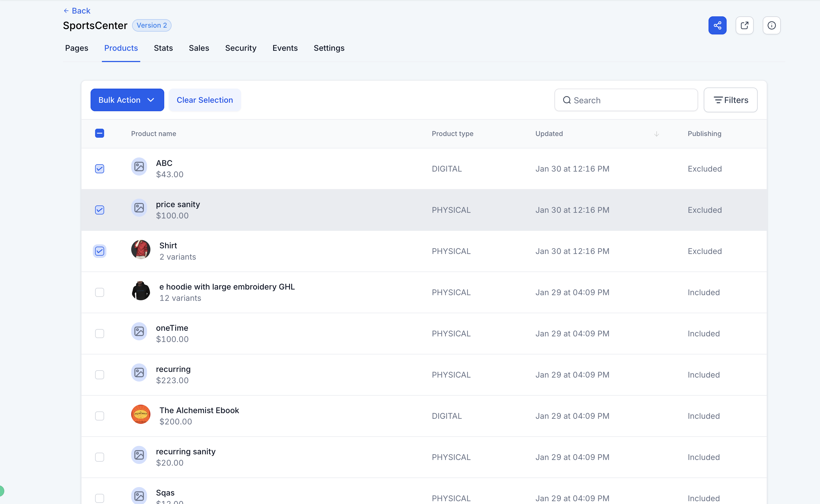The height and width of the screenshot is (504, 820).
Task: Click the ABC product image placeholder icon
Action: 139,166
